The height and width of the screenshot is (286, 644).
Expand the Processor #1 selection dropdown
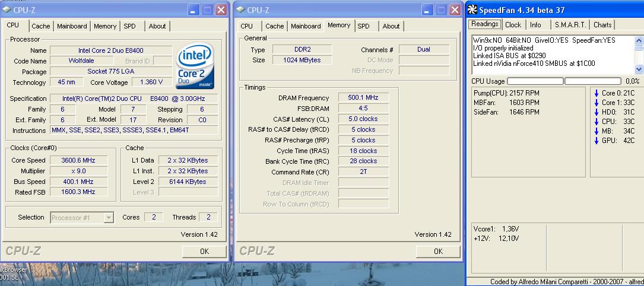pyautogui.click(x=109, y=218)
